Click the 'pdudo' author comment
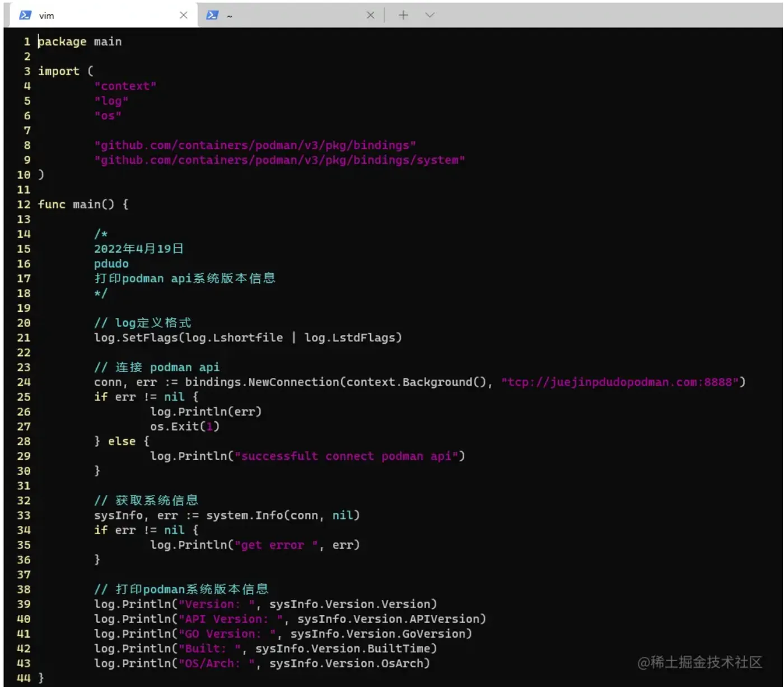 pos(111,264)
